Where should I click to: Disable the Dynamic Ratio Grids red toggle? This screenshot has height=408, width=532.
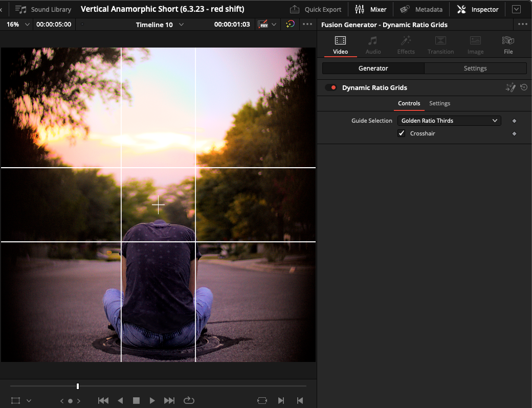[331, 87]
